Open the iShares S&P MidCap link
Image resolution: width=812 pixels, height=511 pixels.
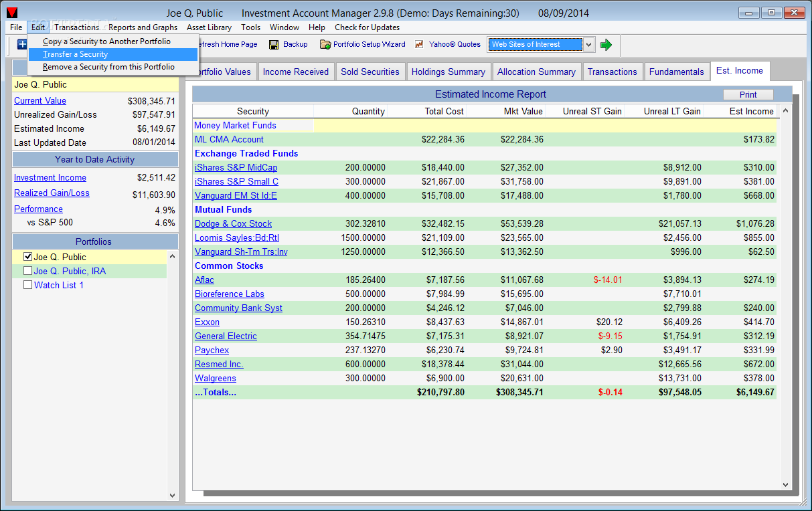236,168
